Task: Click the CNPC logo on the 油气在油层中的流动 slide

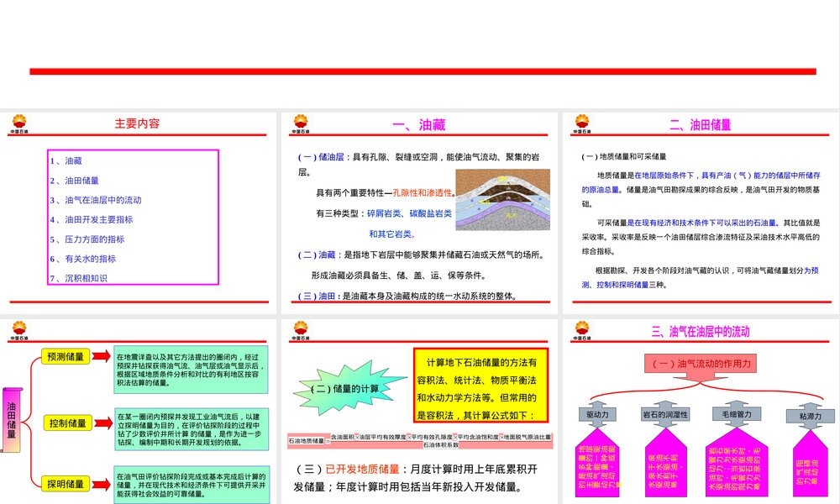Action: coord(582,330)
